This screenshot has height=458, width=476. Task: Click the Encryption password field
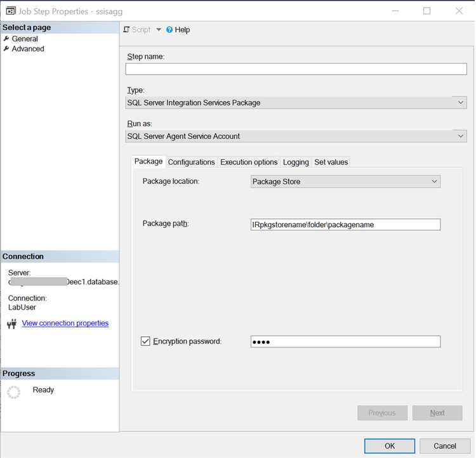[x=345, y=342]
